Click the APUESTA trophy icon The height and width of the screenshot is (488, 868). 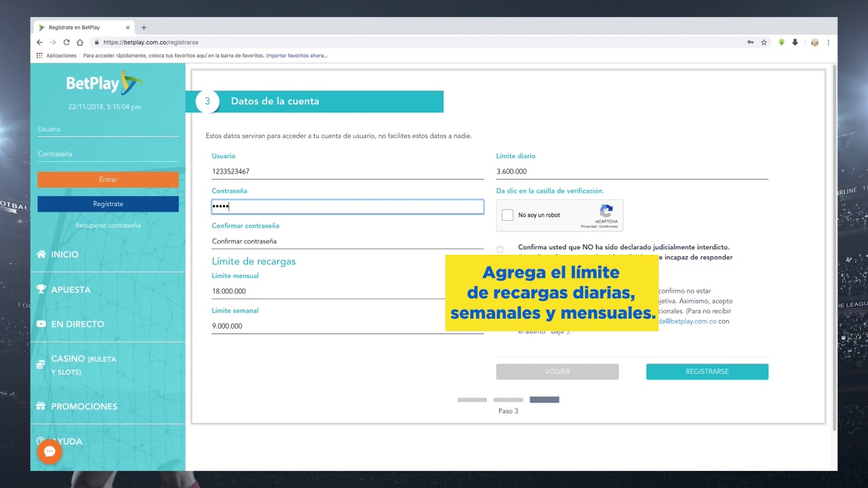point(41,289)
